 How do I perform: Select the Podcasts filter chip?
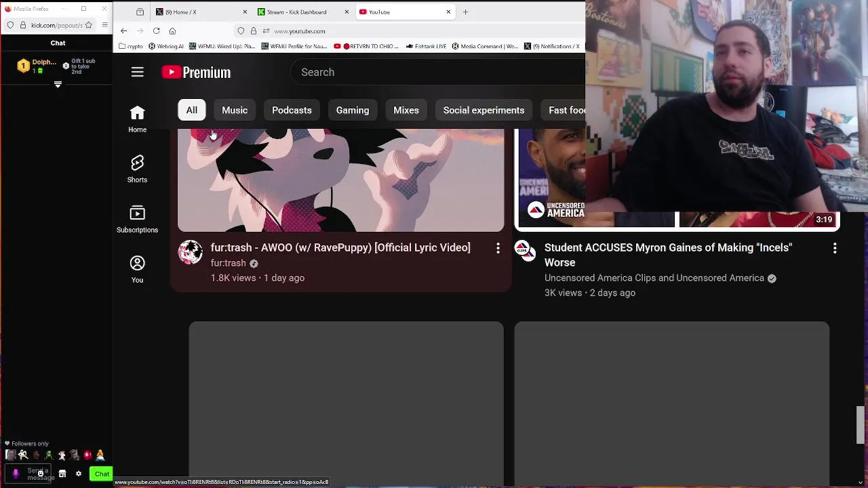[292, 110]
